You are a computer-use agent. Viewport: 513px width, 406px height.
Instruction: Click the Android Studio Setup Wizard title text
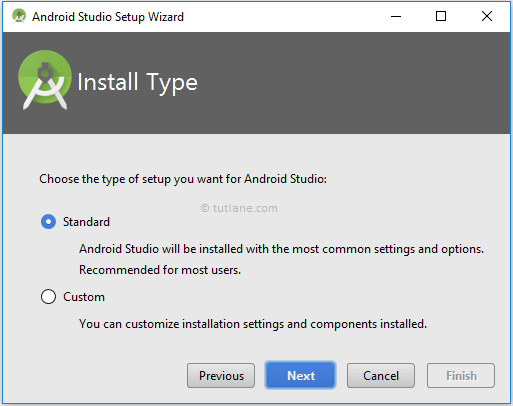point(108,17)
